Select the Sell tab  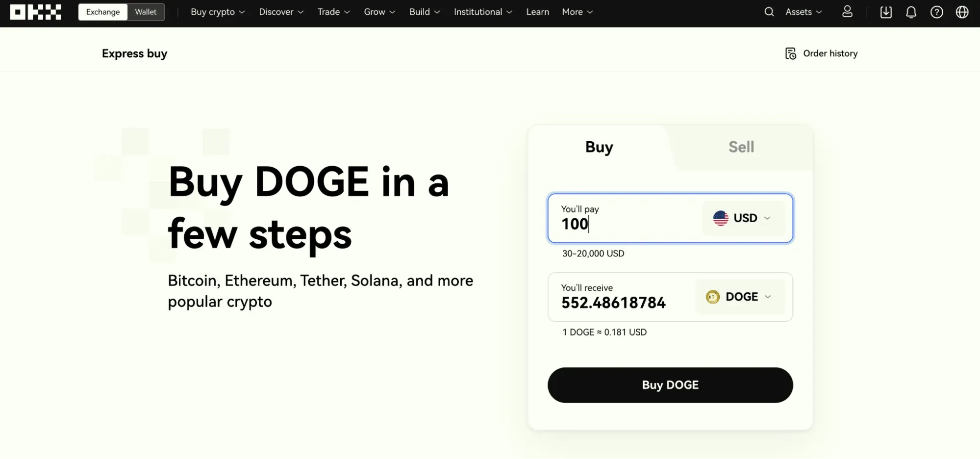(741, 147)
